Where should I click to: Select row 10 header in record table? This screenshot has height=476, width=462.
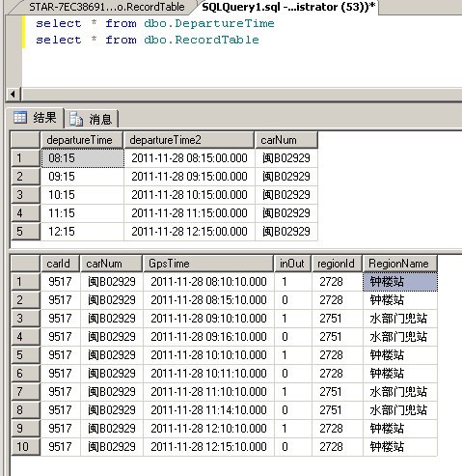click(x=26, y=447)
